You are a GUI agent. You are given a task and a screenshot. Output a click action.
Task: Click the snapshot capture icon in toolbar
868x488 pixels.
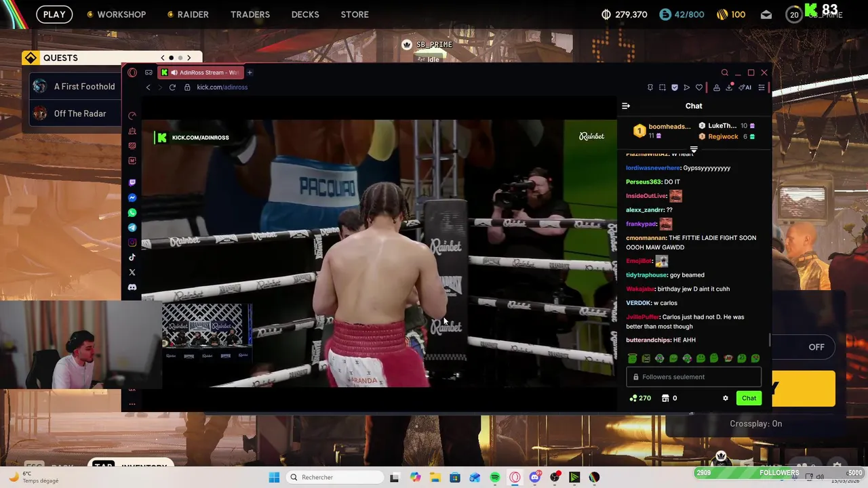point(663,87)
